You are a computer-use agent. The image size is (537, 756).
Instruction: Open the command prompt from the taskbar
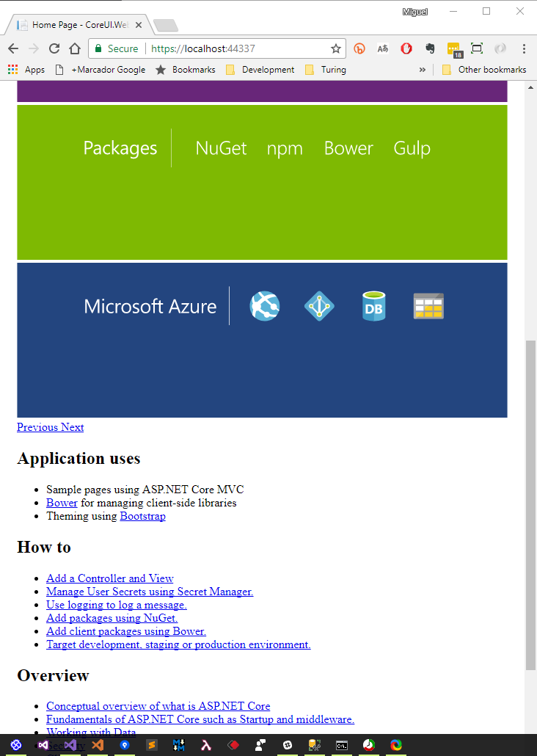342,746
